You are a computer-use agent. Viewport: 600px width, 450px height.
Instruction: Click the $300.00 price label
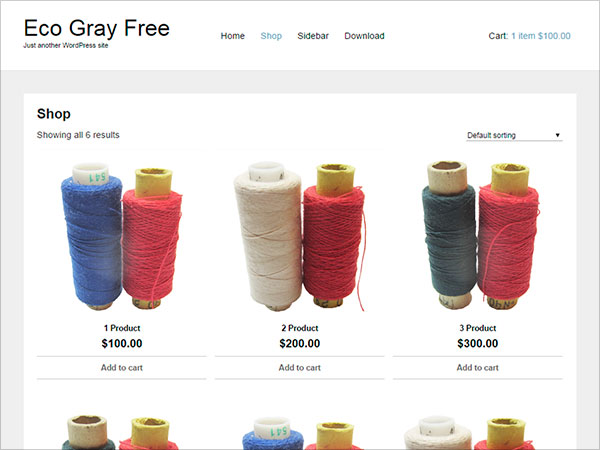pyautogui.click(x=478, y=343)
